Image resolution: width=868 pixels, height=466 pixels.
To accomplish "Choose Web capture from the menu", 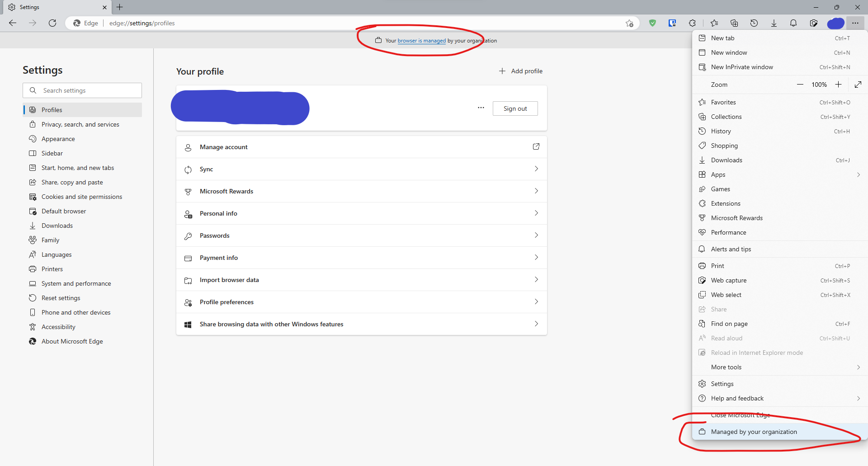I will tap(779, 280).
